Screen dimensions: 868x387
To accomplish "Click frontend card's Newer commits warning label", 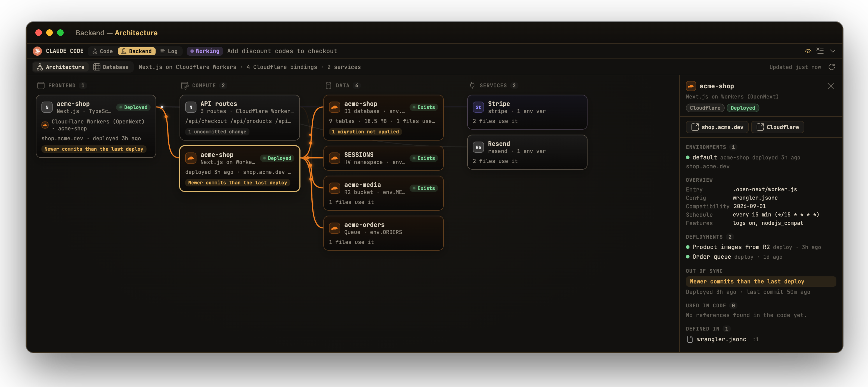I will (x=94, y=149).
